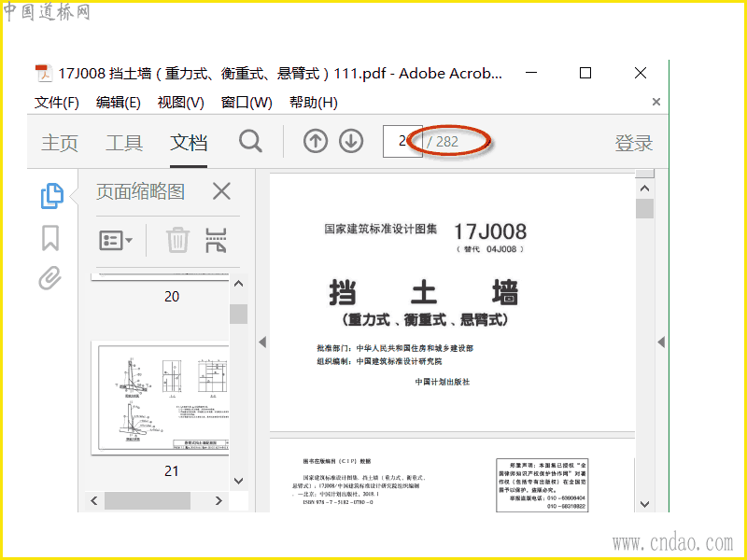Open the thumbnail options dropdown

[x=116, y=240]
